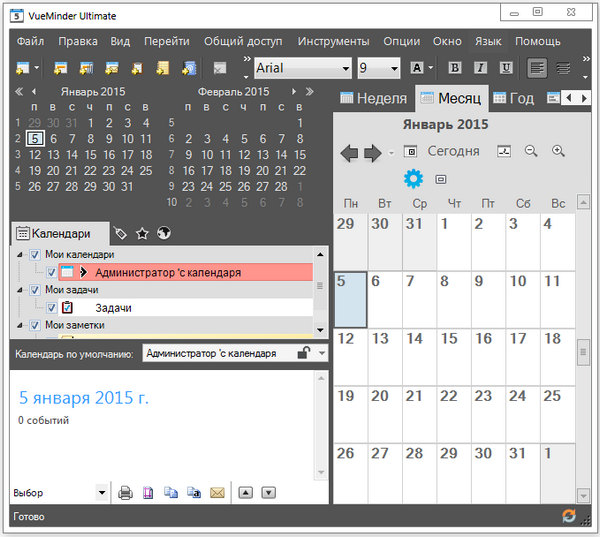Image resolution: width=600 pixels, height=537 pixels.
Task: Go to previous month with left arrow
Action: 349,153
